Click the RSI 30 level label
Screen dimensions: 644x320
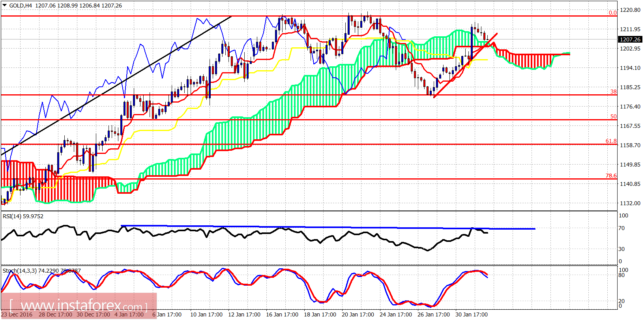(622, 249)
